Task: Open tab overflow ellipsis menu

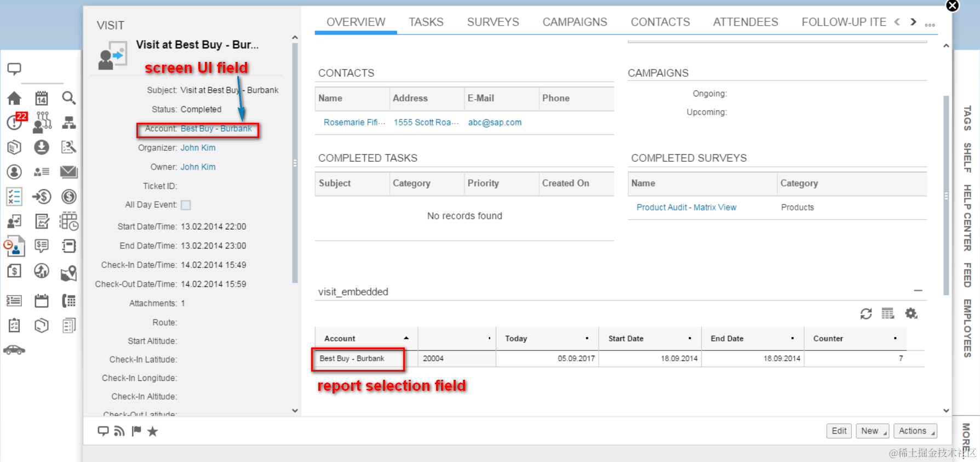Action: (930, 25)
